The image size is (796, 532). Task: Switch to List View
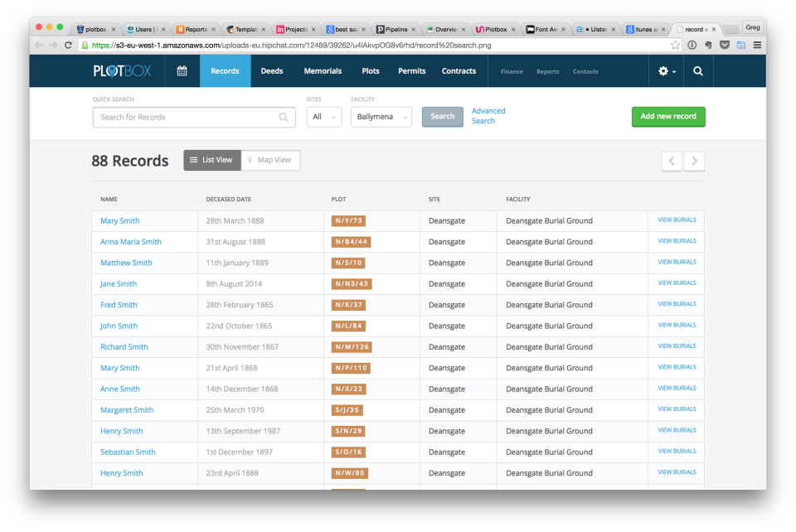click(x=212, y=160)
